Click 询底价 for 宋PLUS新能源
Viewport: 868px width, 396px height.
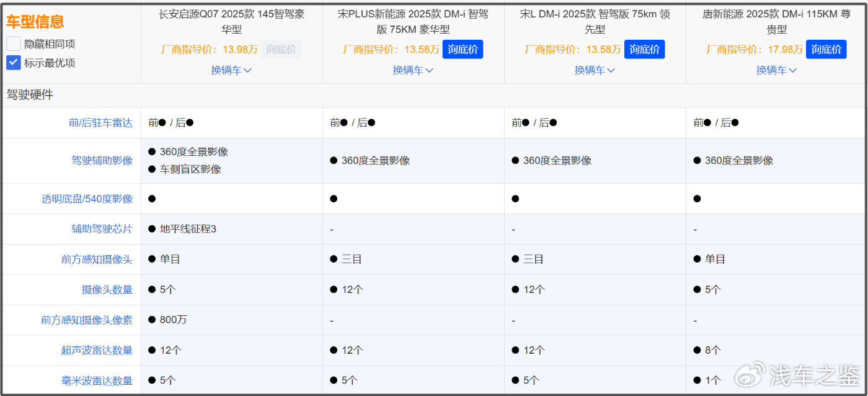[463, 50]
